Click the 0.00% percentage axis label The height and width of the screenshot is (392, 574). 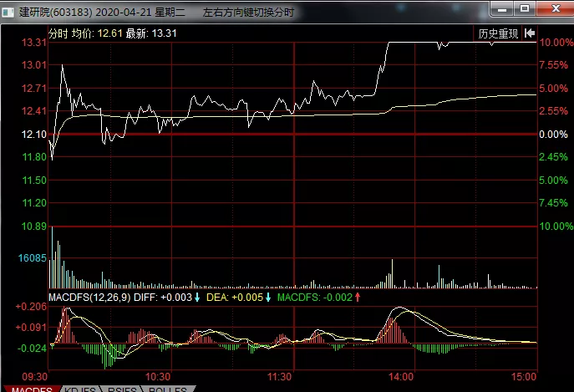(553, 135)
